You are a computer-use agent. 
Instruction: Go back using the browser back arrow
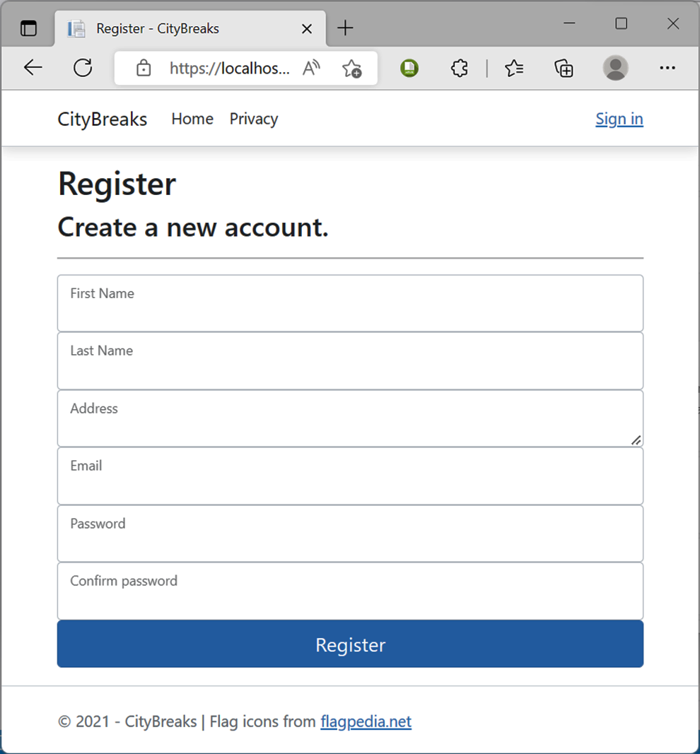click(x=33, y=68)
